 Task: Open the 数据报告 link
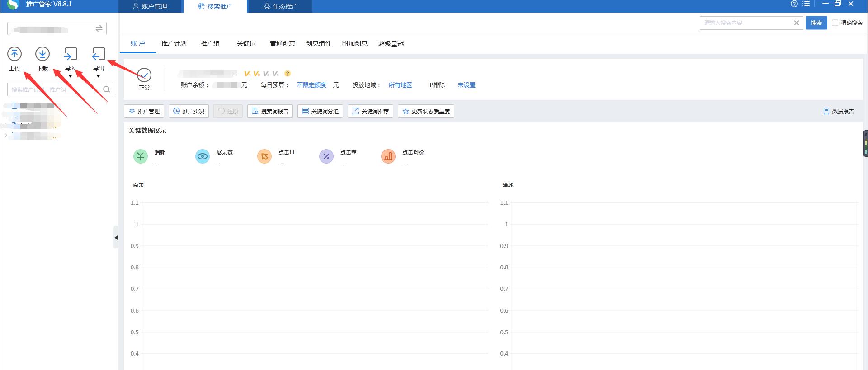(x=839, y=111)
